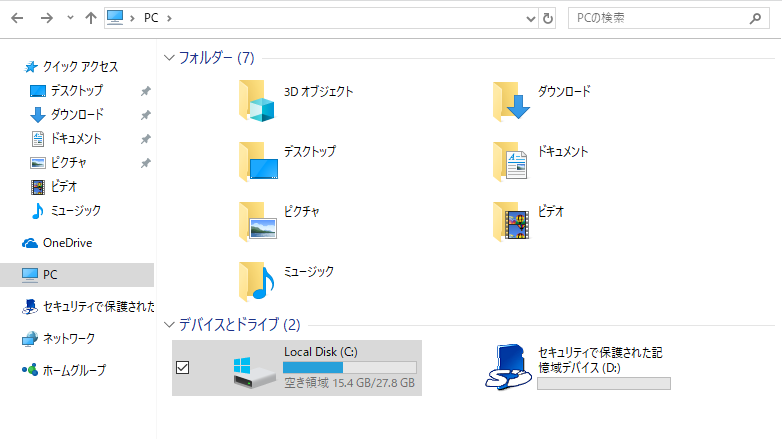
Task: Open the ビデオ folder icon
Action: click(x=511, y=221)
